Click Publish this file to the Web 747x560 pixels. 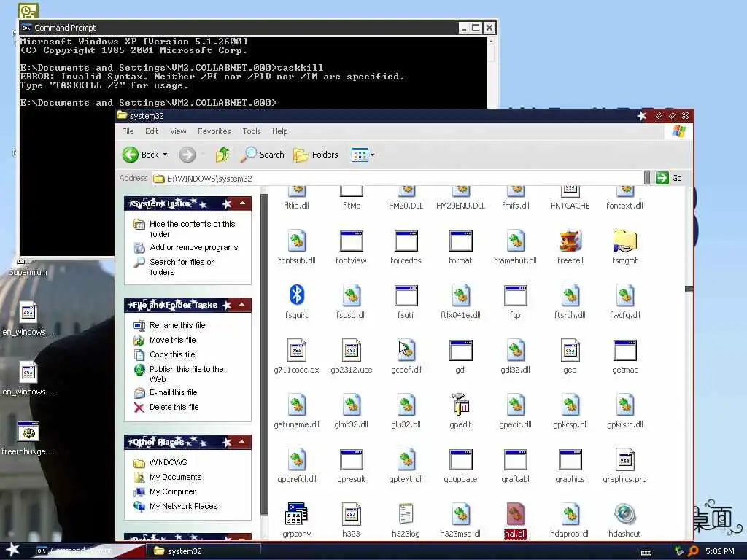(186, 374)
